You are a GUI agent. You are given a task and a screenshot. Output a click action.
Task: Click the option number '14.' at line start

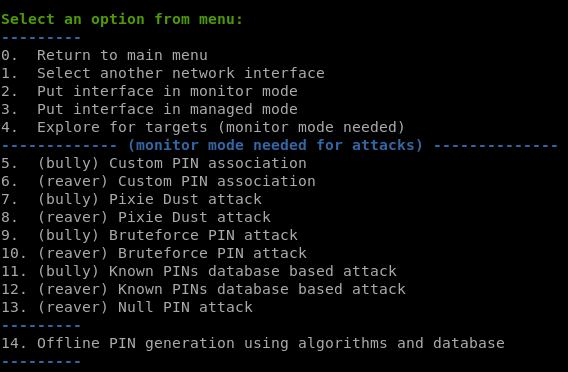pos(14,343)
